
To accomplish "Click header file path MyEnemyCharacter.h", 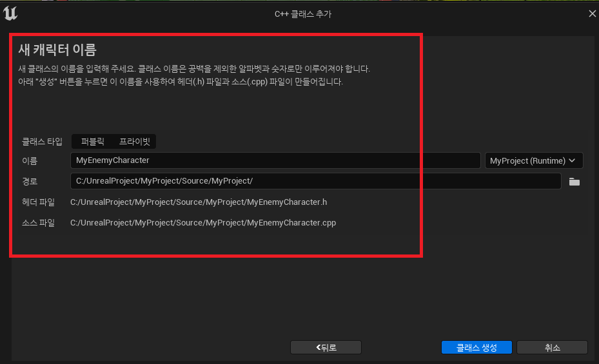I will 199,202.
